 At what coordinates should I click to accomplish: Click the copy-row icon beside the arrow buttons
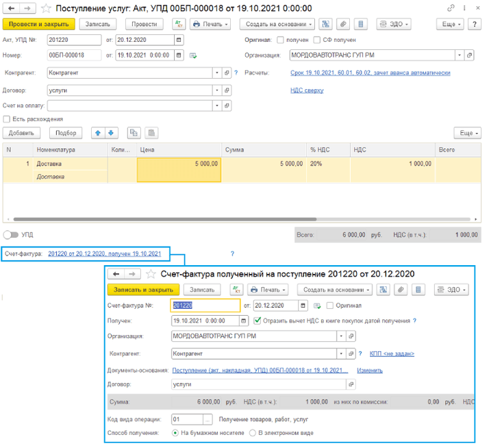tap(134, 133)
